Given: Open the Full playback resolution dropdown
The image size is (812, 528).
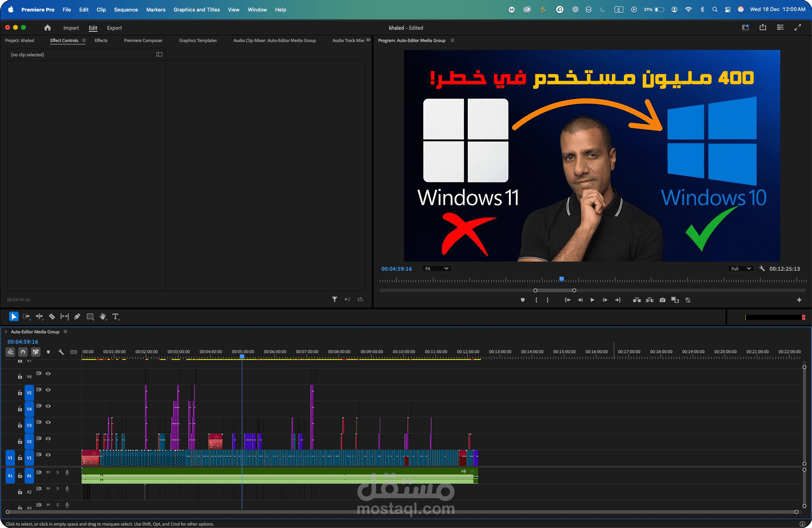Looking at the screenshot, I should [741, 268].
